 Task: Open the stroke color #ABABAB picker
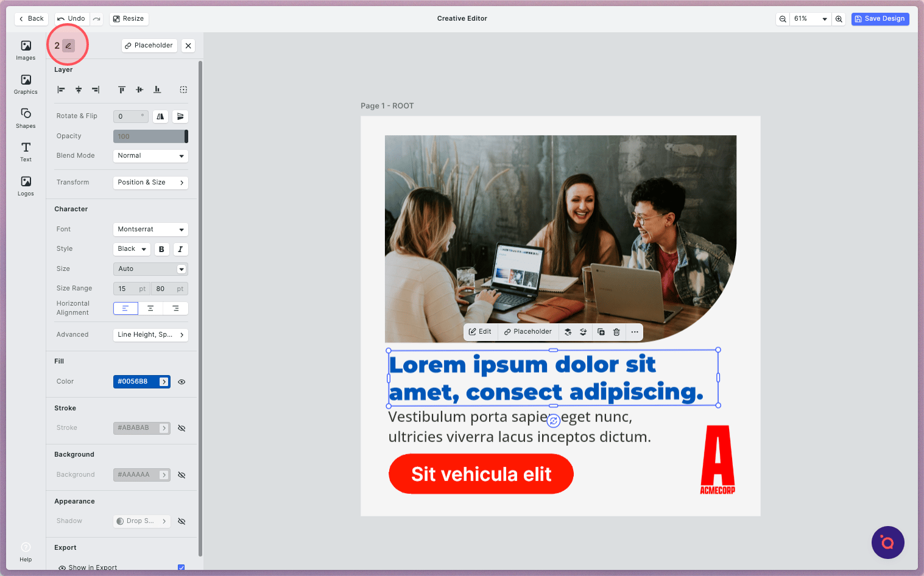point(141,428)
